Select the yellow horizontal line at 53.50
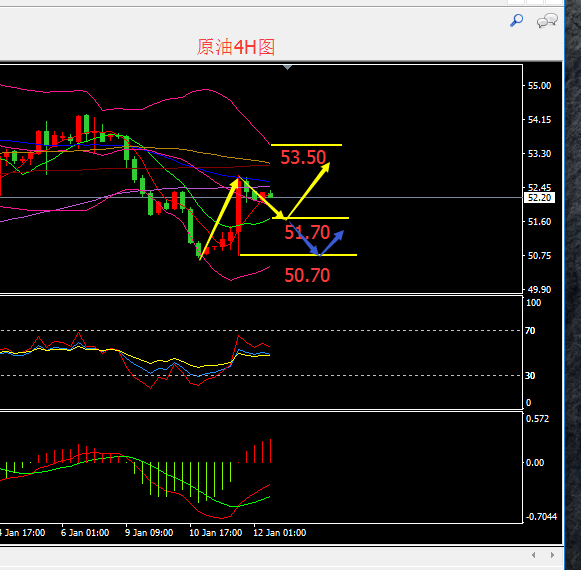 pos(306,145)
